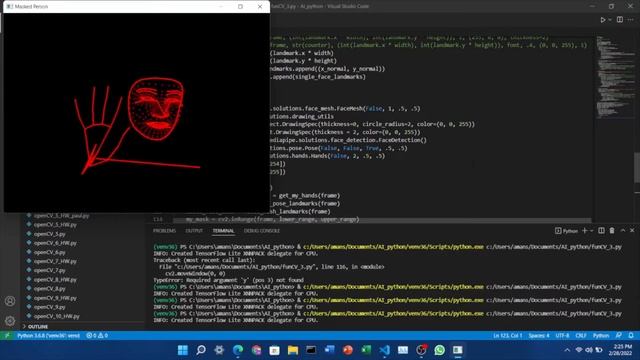Expand the OUTLINE section

point(38,327)
